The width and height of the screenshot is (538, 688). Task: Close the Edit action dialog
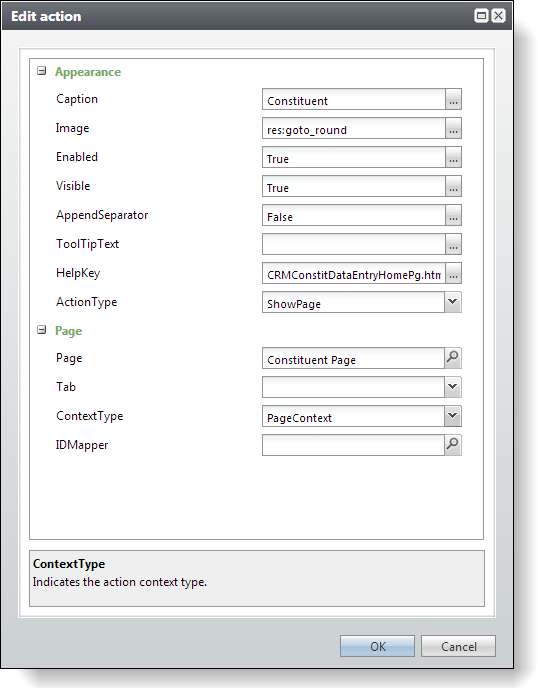coord(498,16)
